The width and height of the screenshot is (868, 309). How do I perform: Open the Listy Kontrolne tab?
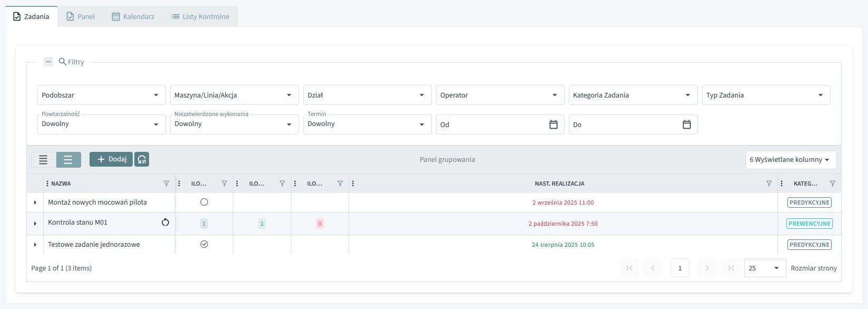click(200, 16)
